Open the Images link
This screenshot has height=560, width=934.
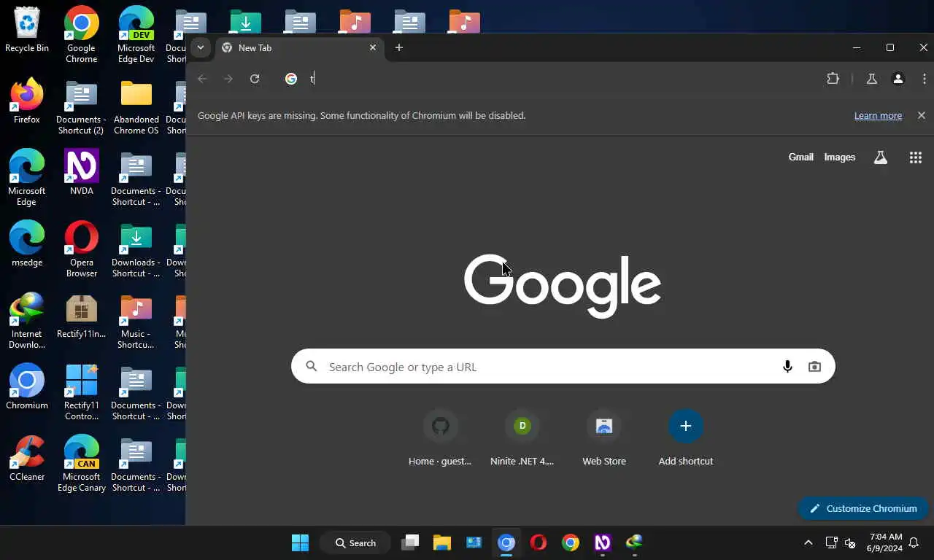tap(840, 157)
